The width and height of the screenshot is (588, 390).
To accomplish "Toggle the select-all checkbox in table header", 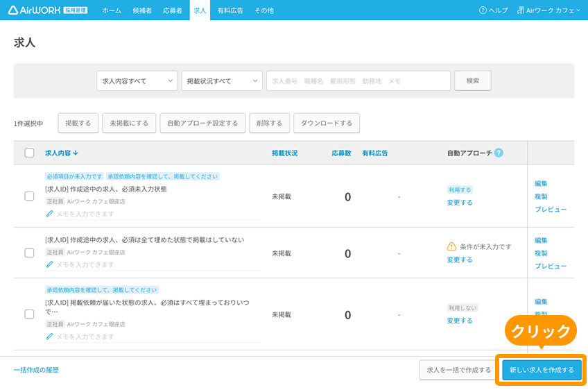I will tap(29, 153).
